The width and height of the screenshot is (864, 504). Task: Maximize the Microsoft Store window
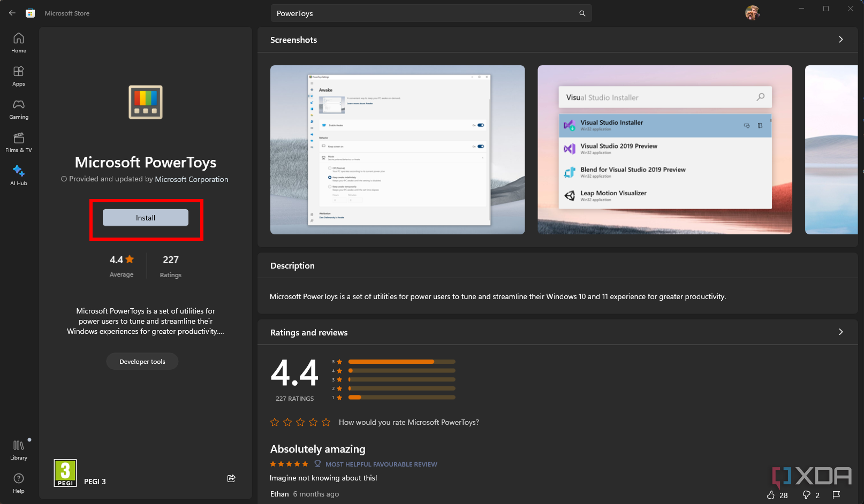click(826, 9)
